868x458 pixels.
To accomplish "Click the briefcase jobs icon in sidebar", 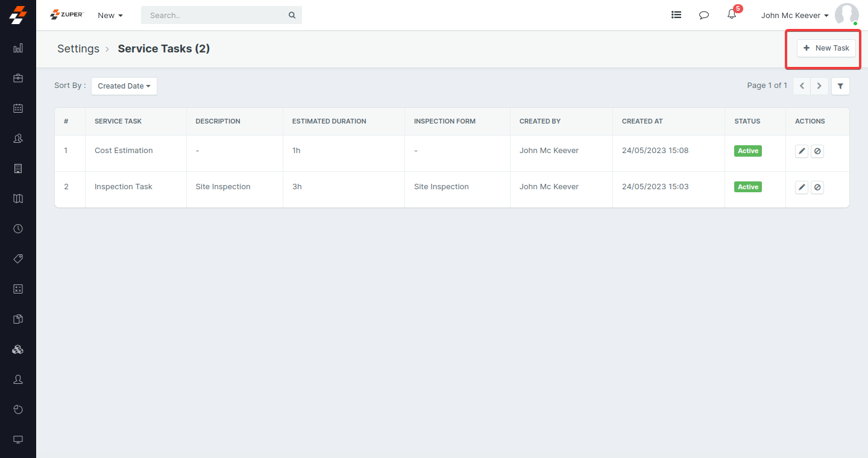I will tap(18, 78).
